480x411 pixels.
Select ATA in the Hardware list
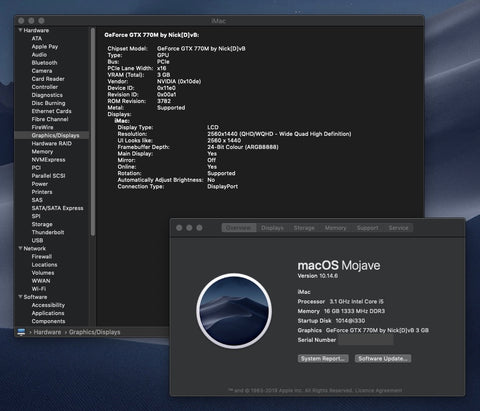pyautogui.click(x=37, y=38)
